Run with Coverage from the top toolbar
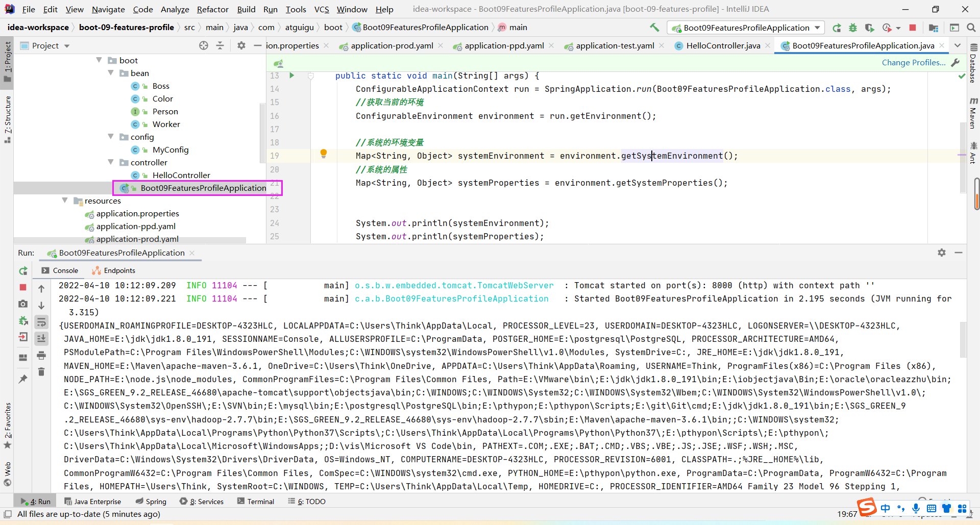This screenshot has width=980, height=525. pyautogui.click(x=870, y=28)
